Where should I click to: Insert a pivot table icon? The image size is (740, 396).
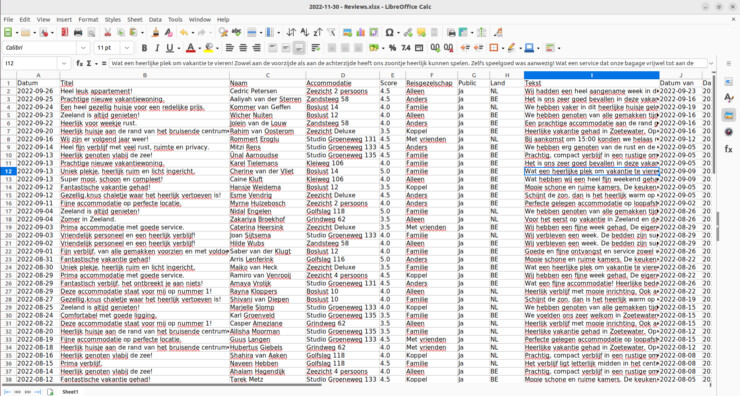[374, 33]
